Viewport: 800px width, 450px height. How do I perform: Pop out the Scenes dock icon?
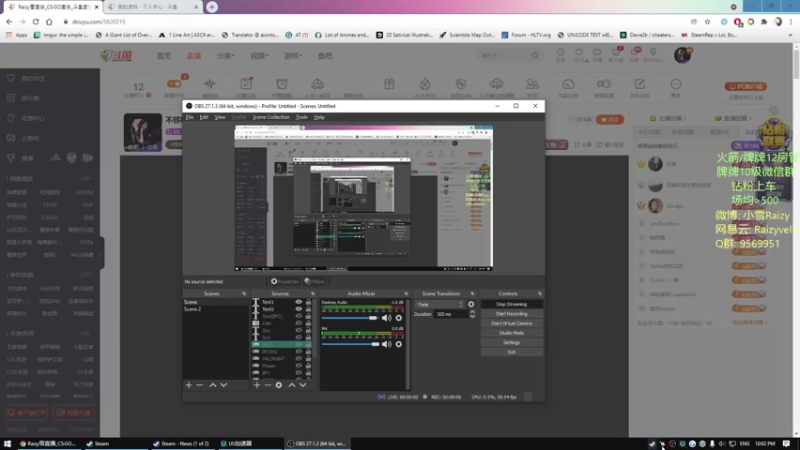[244, 294]
